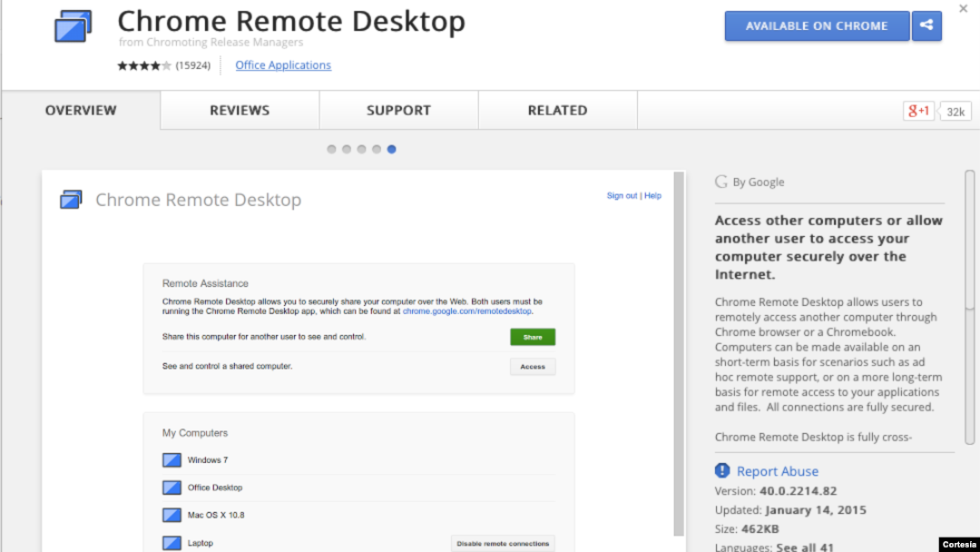Switch to the Support tab
The width and height of the screenshot is (980, 552).
(x=398, y=110)
